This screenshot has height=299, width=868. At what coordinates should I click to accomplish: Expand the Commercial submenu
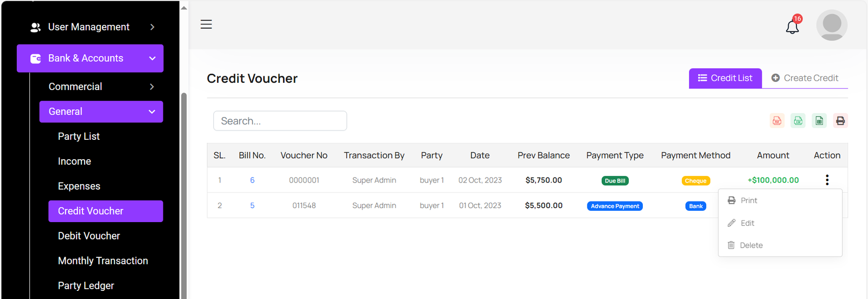click(x=101, y=87)
